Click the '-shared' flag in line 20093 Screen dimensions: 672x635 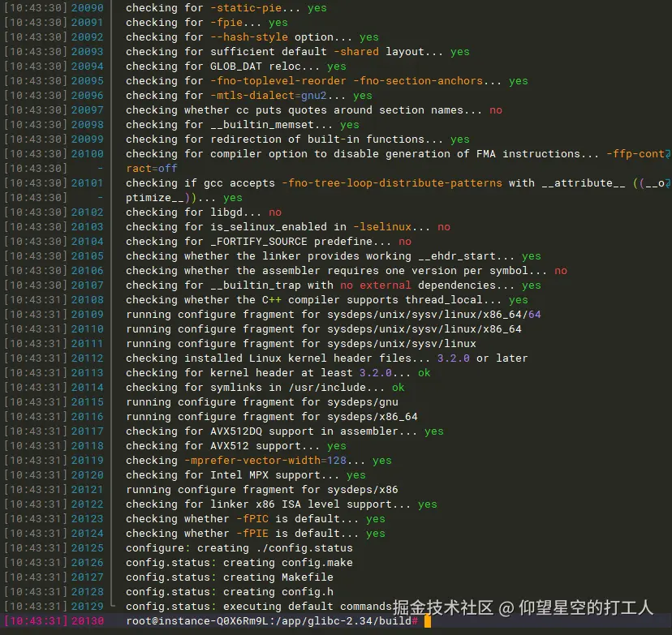tap(356, 51)
